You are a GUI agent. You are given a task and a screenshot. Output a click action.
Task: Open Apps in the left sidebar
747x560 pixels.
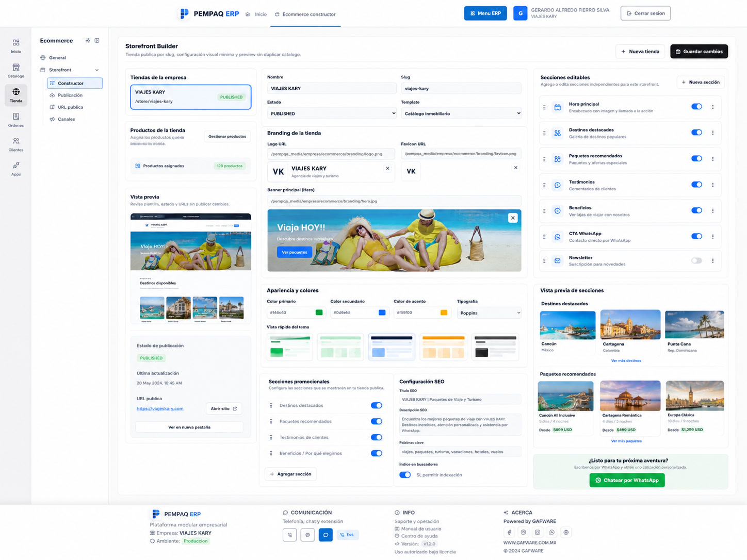16,169
